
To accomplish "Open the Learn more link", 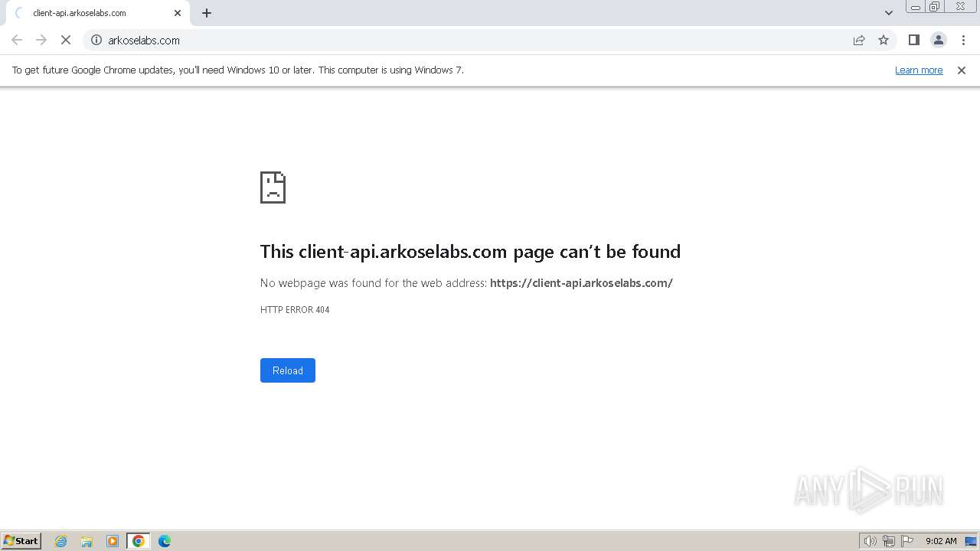I will click(x=919, y=70).
